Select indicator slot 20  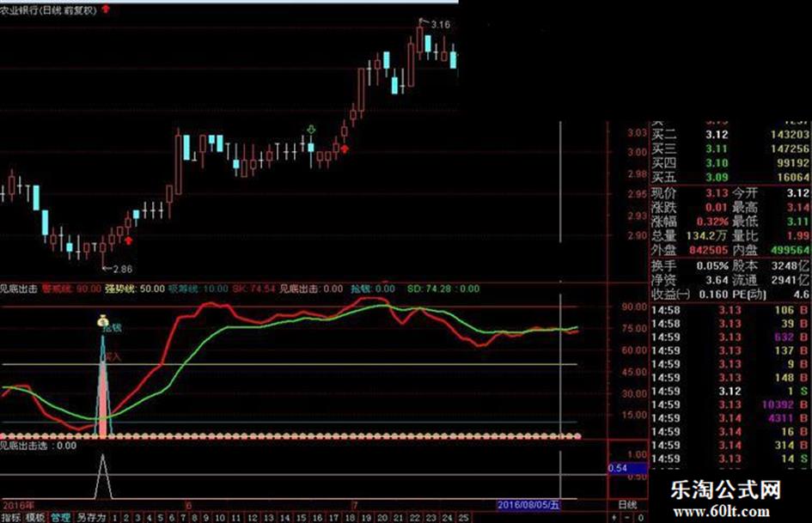382,517
